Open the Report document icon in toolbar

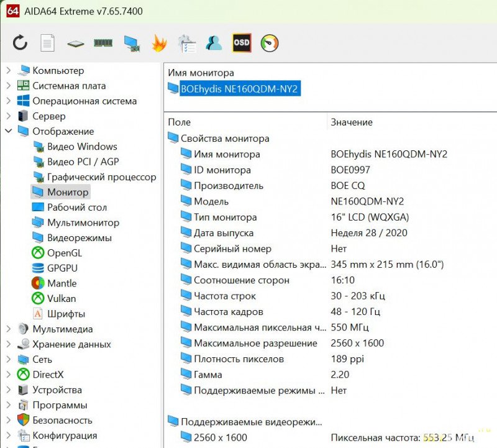pos(48,43)
